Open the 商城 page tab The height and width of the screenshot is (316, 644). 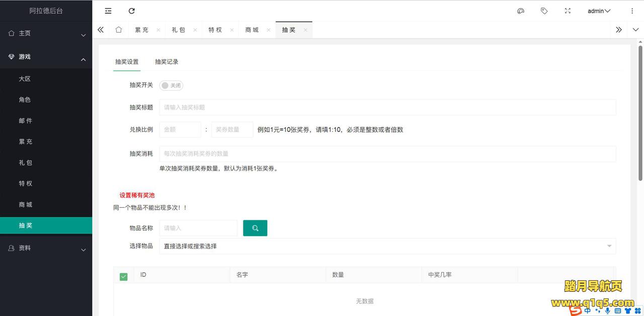(252, 30)
